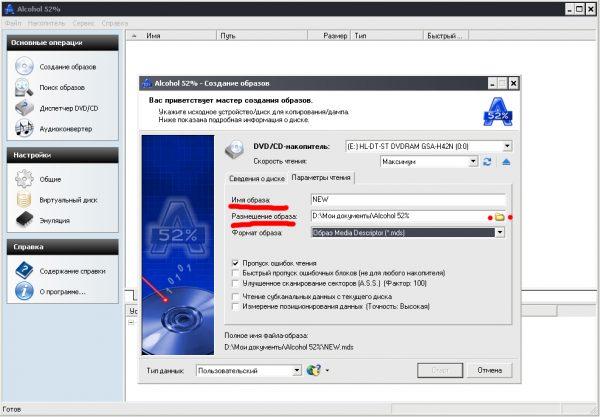The height and width of the screenshot is (417, 600).
Task: Click the Общие settings link
Action: [x=50, y=179]
